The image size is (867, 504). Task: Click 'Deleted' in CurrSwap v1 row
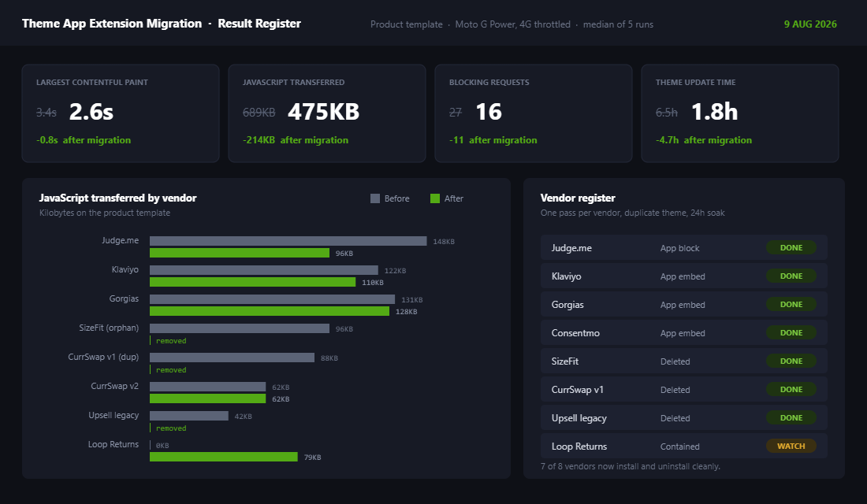click(675, 390)
